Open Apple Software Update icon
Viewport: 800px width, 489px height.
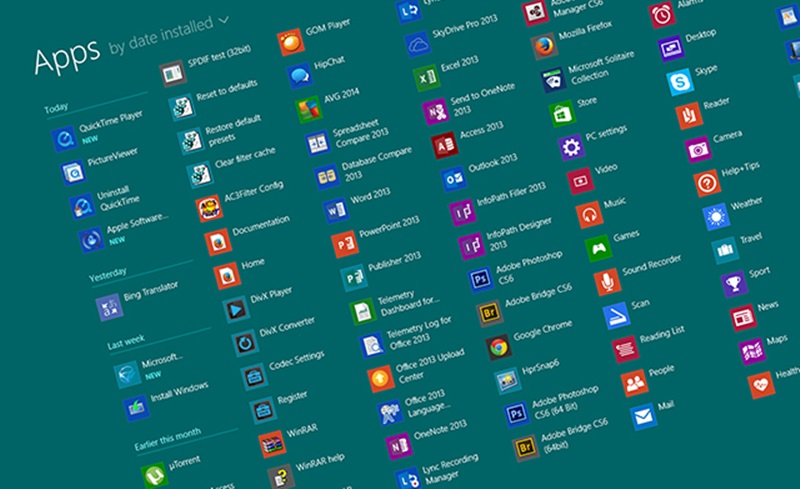(x=91, y=239)
